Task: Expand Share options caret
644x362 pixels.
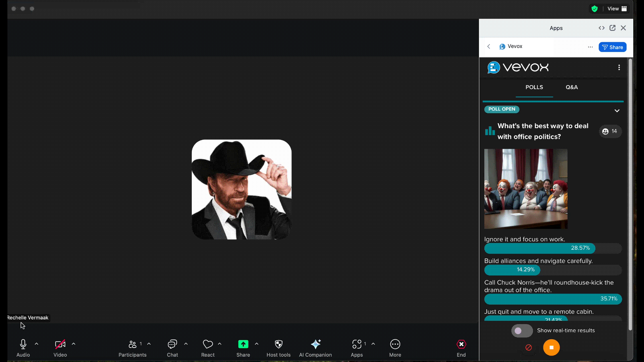Action: 257,344
